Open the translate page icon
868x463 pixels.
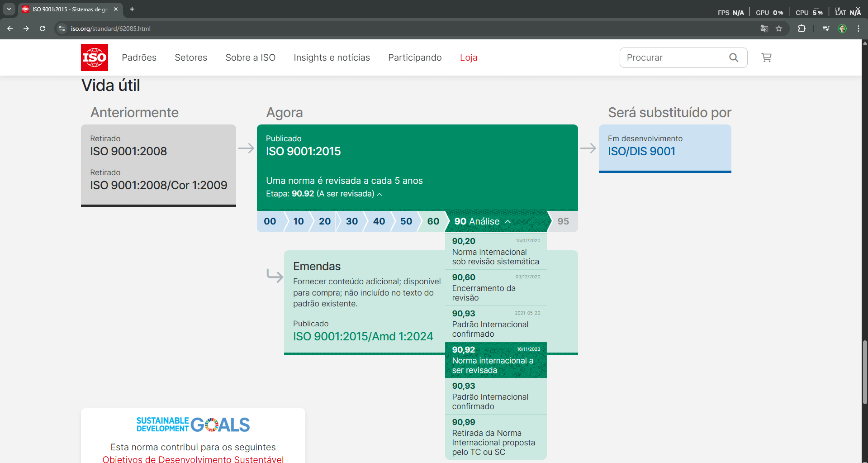click(764, 29)
